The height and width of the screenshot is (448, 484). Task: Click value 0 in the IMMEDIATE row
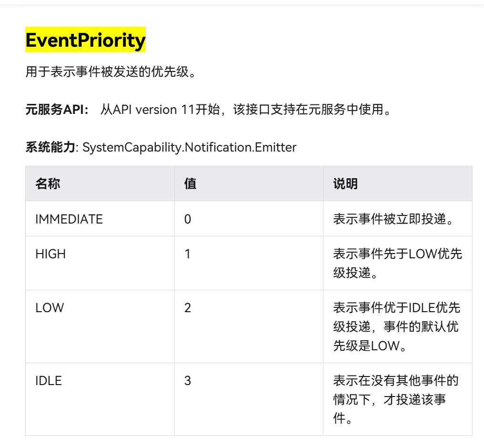(x=188, y=219)
